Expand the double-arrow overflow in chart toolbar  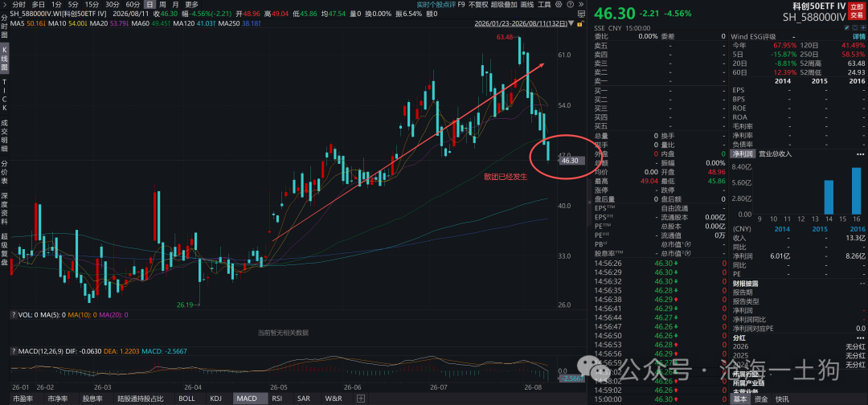[x=581, y=5]
